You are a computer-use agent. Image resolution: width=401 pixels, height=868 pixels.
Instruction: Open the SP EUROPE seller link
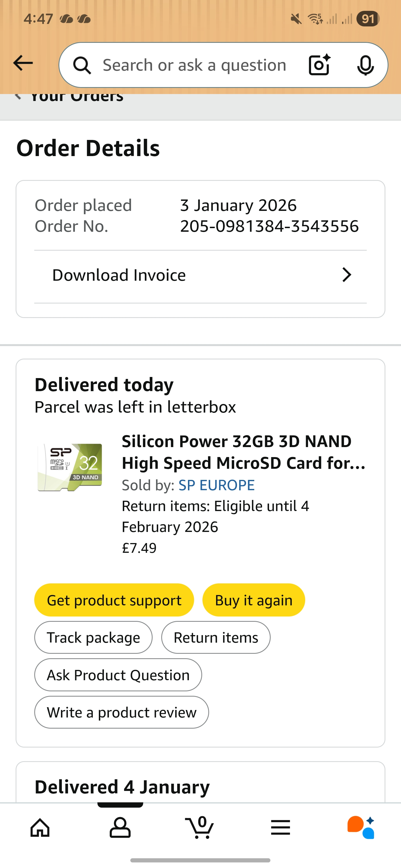(x=217, y=485)
